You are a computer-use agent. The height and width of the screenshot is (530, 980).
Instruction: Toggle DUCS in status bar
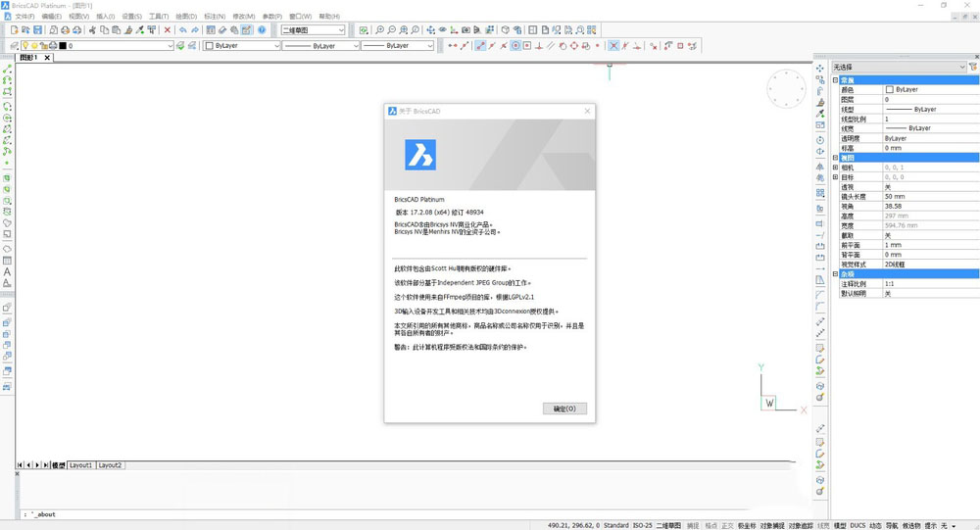pos(857,526)
